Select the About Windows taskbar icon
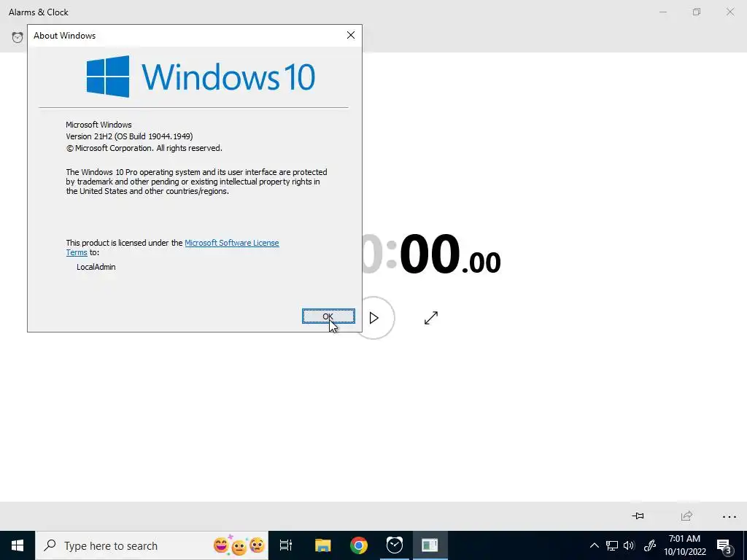Image resolution: width=747 pixels, height=560 pixels. [x=430, y=545]
